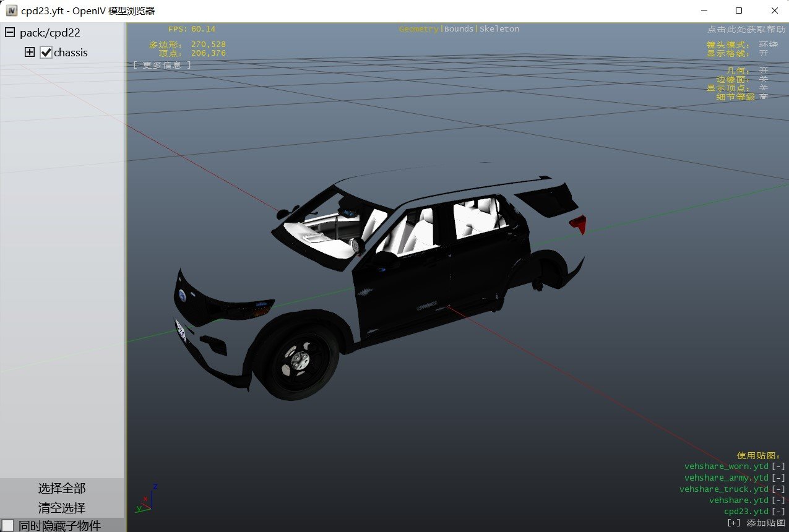Click the FPS counter readout
The height and width of the screenshot is (532, 789).
[192, 29]
